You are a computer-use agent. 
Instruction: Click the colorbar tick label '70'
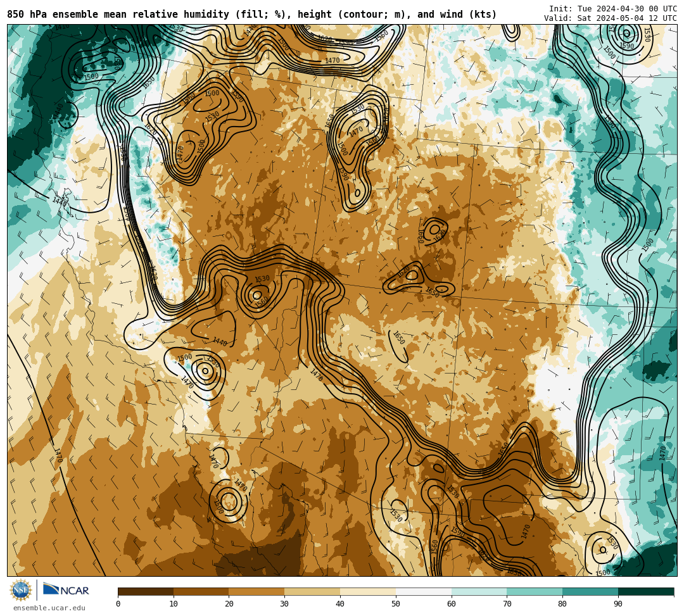(x=507, y=604)
